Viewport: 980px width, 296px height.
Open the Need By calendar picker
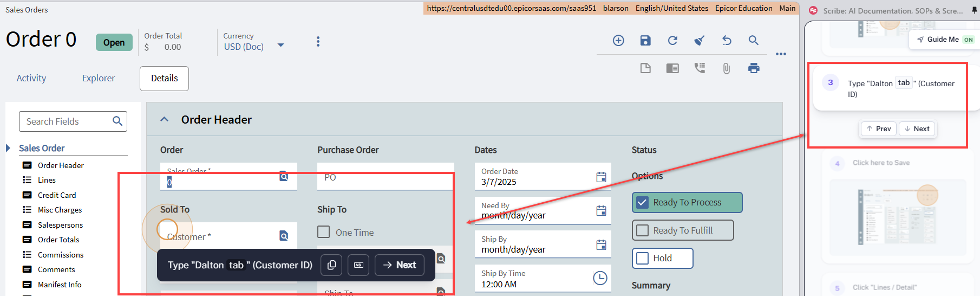tap(601, 211)
